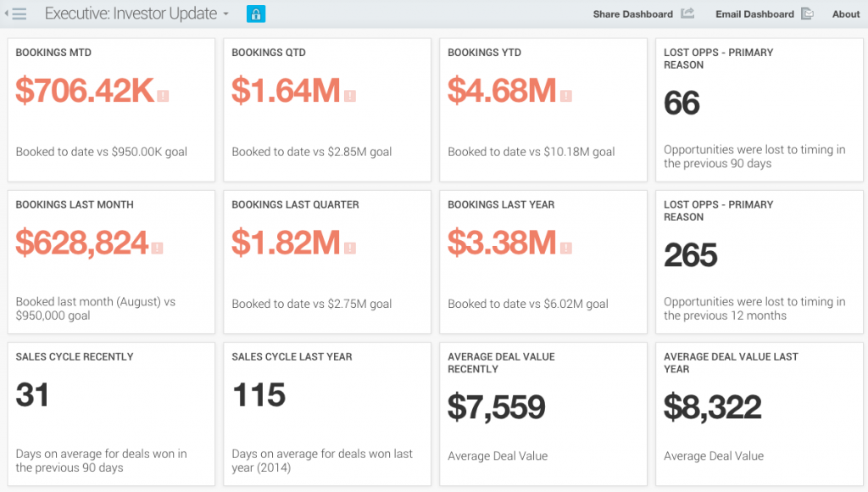Open the hamburger navigation menu icon
The height and width of the screenshot is (492, 868).
tap(19, 14)
